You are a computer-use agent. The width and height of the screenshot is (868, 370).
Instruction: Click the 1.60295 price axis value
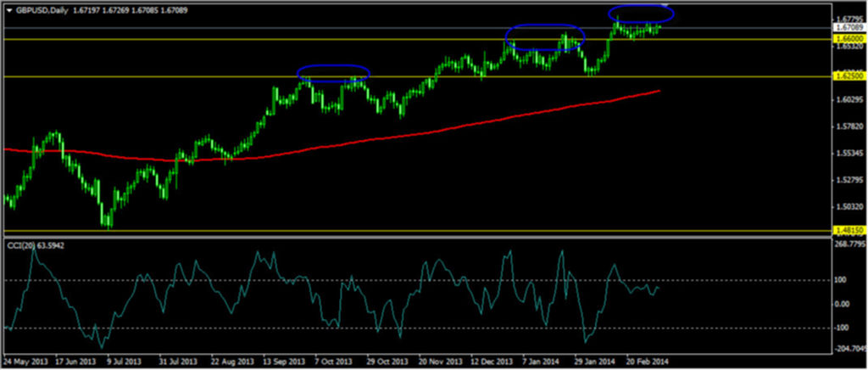coord(849,100)
